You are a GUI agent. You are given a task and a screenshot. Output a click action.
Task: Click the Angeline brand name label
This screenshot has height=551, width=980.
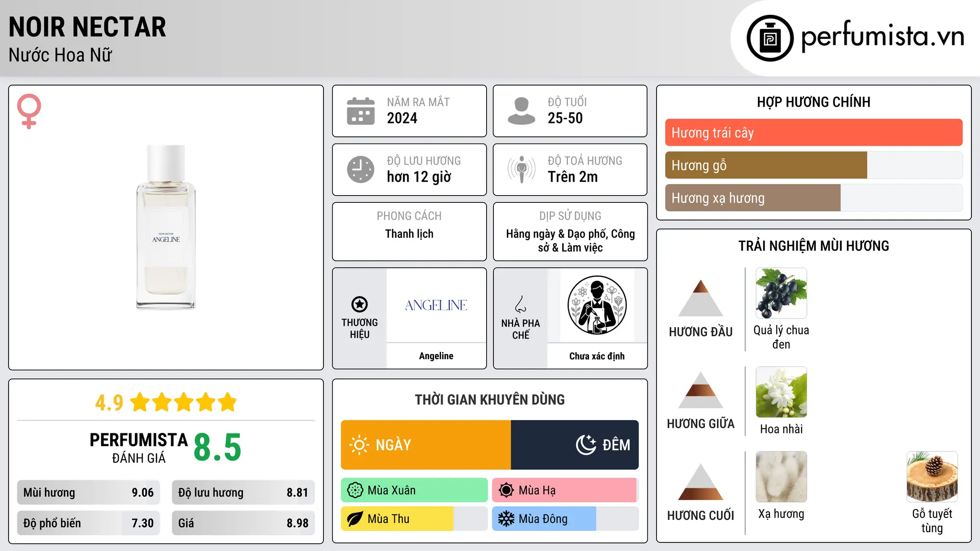coord(436,356)
